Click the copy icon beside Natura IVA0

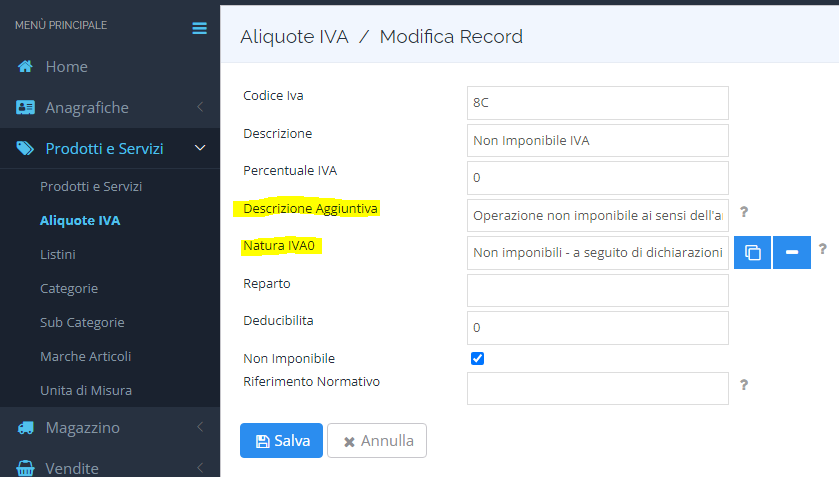tap(752, 253)
